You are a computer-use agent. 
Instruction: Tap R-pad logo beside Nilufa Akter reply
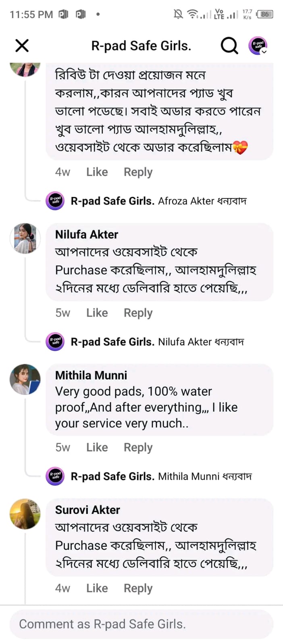(55, 342)
